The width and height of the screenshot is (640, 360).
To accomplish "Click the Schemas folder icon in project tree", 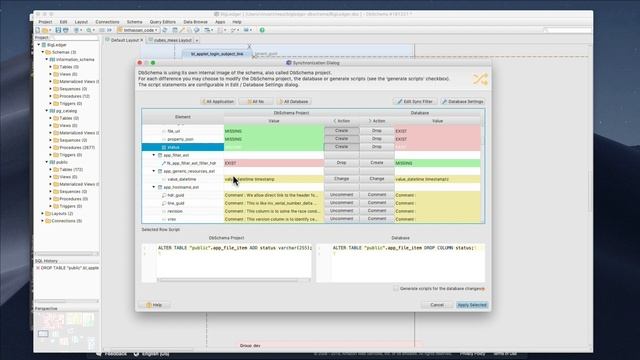I will coord(48,52).
